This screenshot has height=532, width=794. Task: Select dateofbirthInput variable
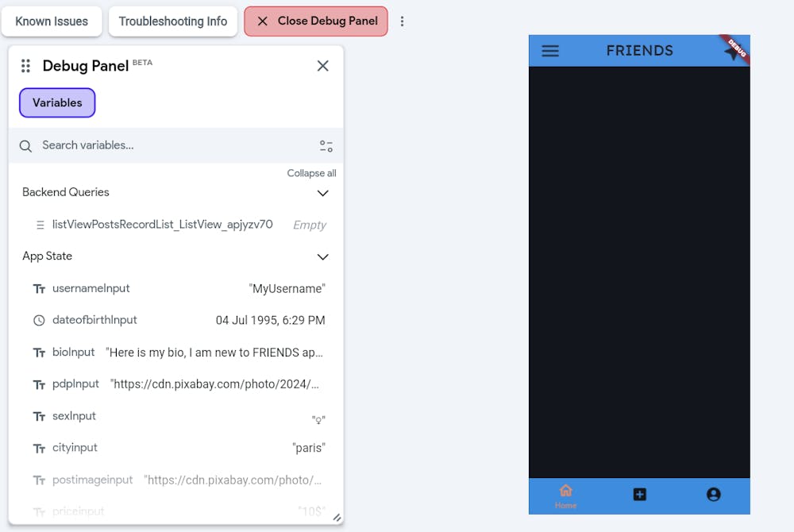[x=175, y=321]
